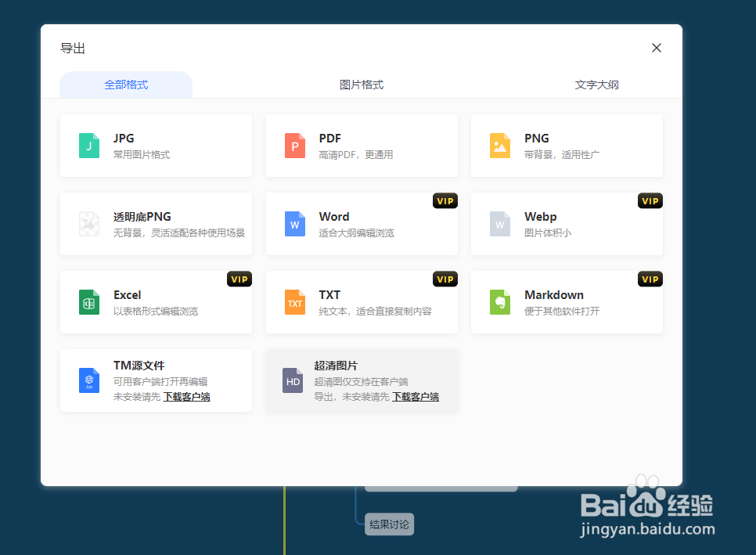Switch to the 文字大纲 tab
This screenshot has height=555, width=756.
click(597, 85)
